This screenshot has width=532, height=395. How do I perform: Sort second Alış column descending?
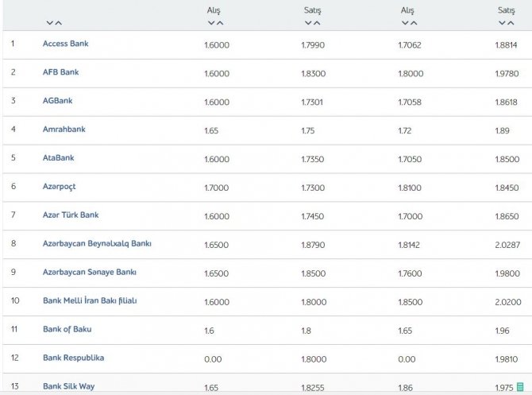click(x=405, y=23)
